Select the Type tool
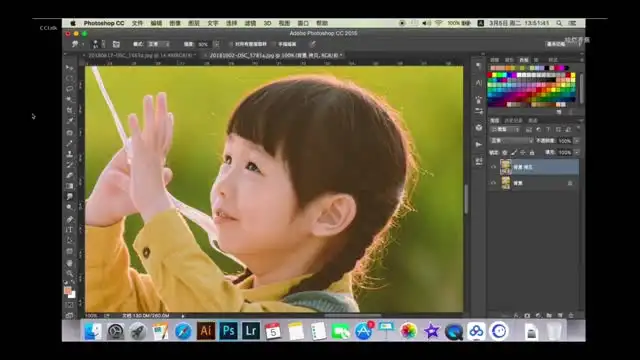 click(x=70, y=230)
